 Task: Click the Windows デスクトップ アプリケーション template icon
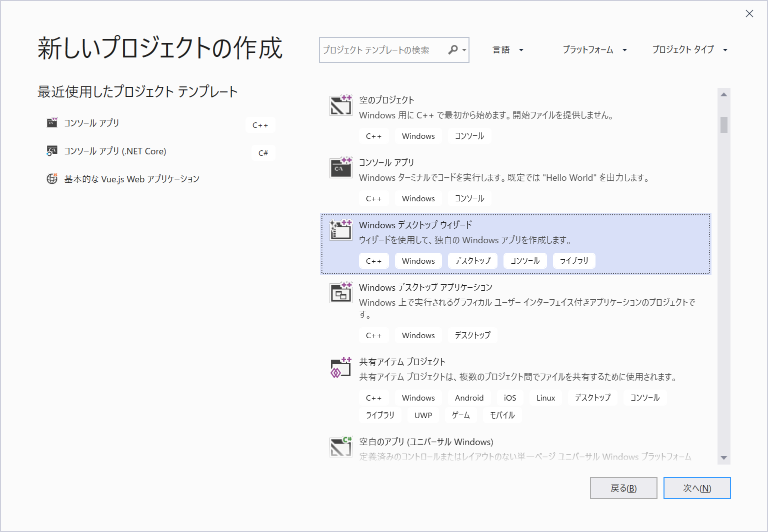coord(341,292)
